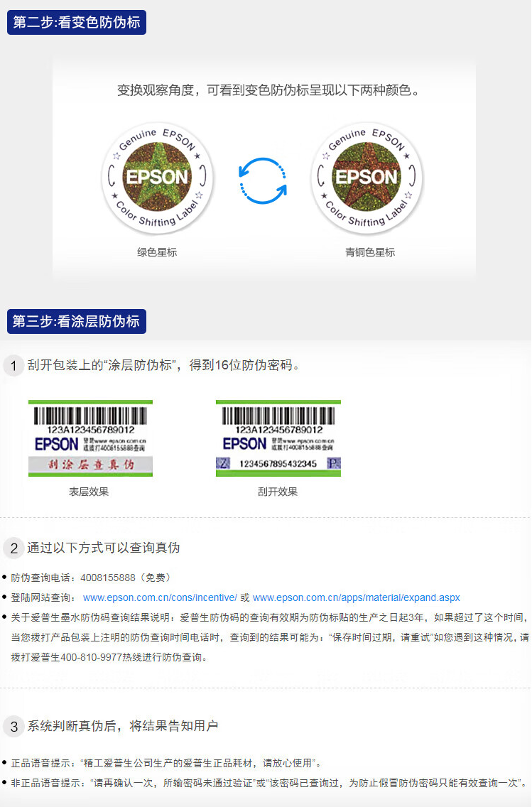Click the bronze star Epson label image
The width and height of the screenshot is (532, 807).
coord(367,178)
